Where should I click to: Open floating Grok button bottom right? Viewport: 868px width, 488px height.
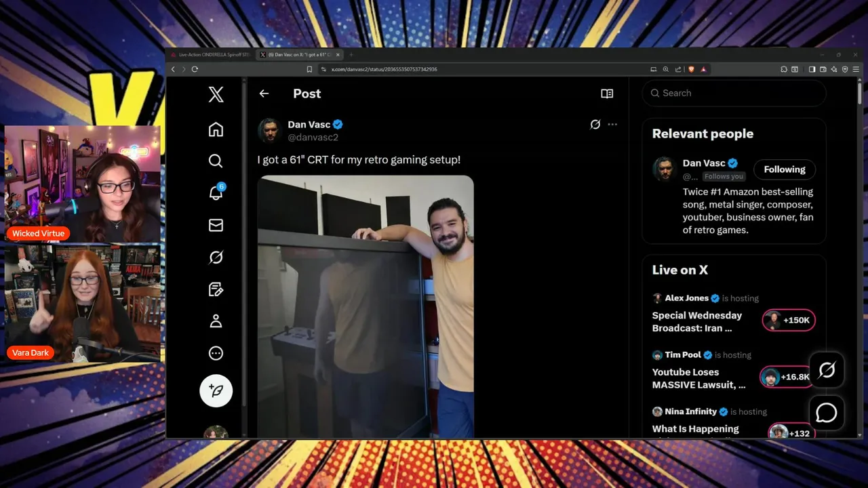(x=827, y=369)
